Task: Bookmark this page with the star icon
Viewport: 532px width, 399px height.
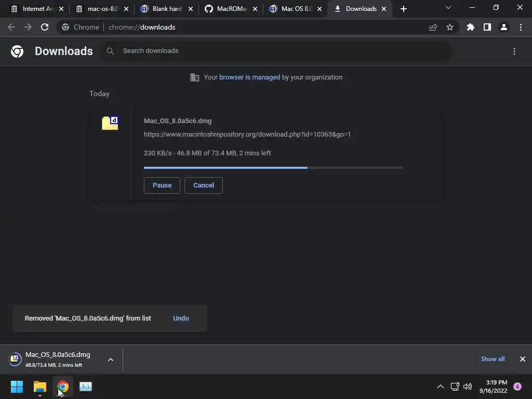Action: point(450,27)
